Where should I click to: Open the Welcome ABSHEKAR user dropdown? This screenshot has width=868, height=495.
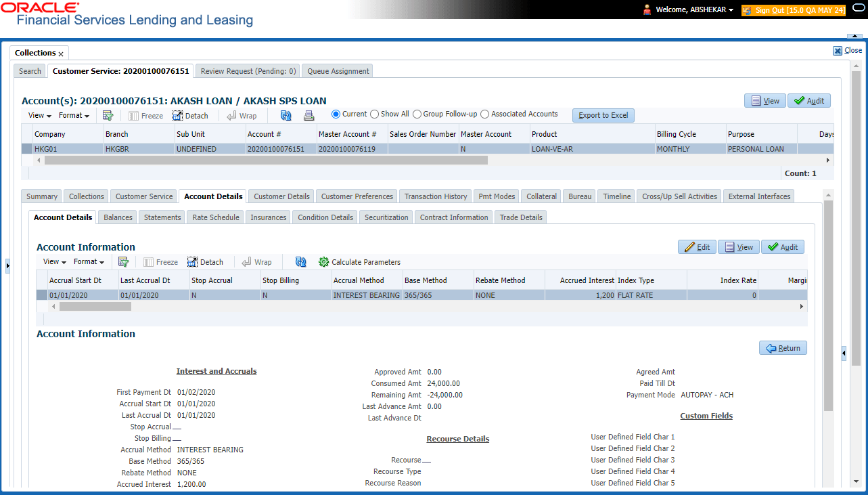695,10
